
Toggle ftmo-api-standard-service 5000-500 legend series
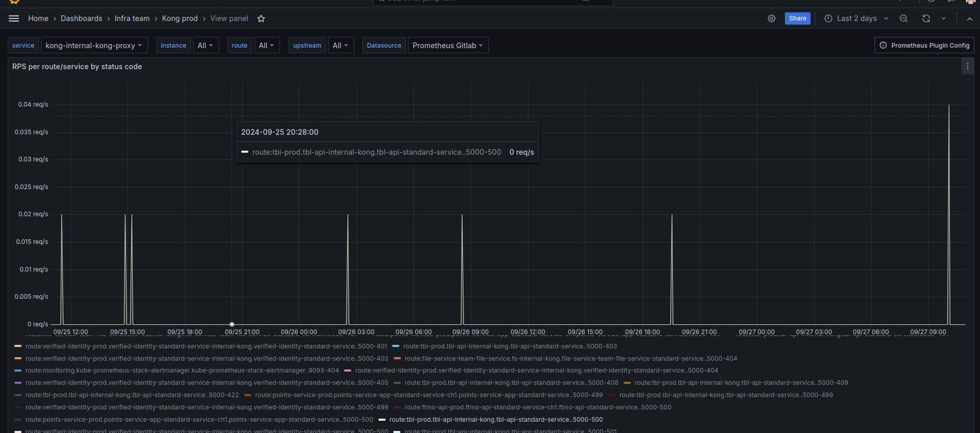point(538,407)
